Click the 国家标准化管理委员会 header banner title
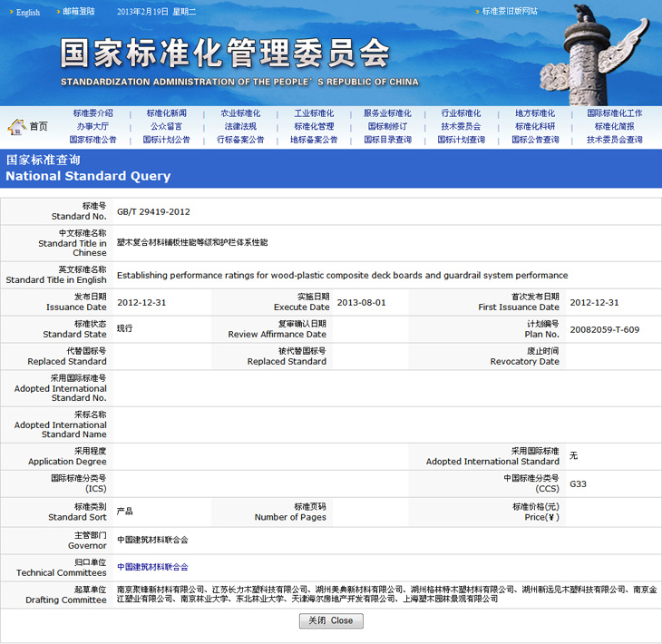Image resolution: width=662 pixels, height=644 pixels. click(225, 54)
